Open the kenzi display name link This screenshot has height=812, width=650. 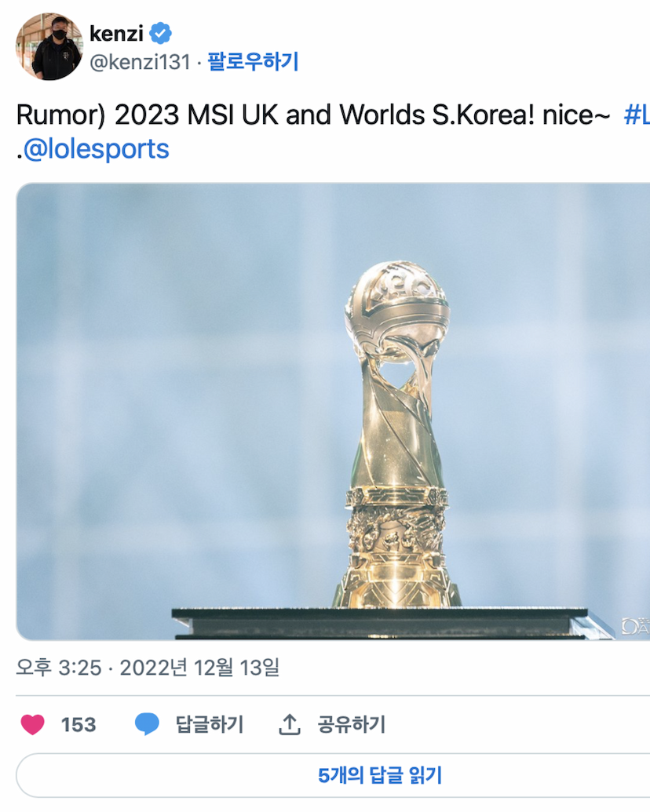coord(117,34)
